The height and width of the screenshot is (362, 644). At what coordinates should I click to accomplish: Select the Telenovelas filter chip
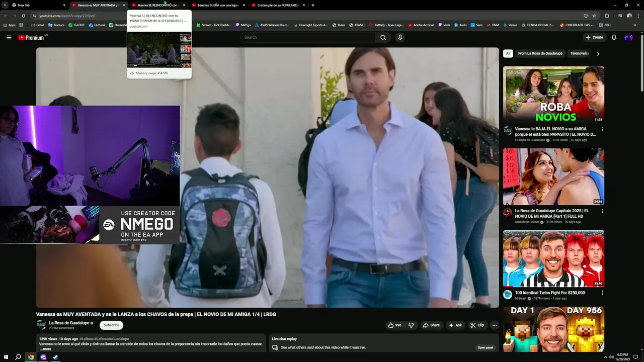(580, 53)
